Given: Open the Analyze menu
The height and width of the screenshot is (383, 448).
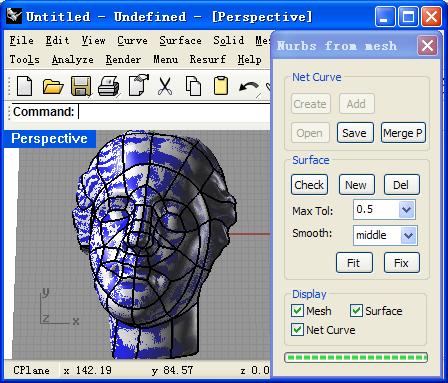Looking at the screenshot, I should click(73, 59).
